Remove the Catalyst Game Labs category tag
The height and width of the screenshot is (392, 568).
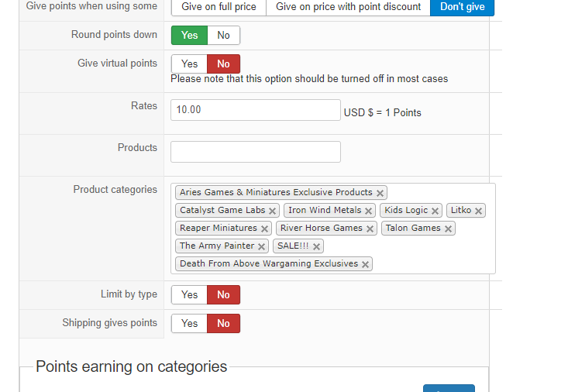click(x=273, y=211)
